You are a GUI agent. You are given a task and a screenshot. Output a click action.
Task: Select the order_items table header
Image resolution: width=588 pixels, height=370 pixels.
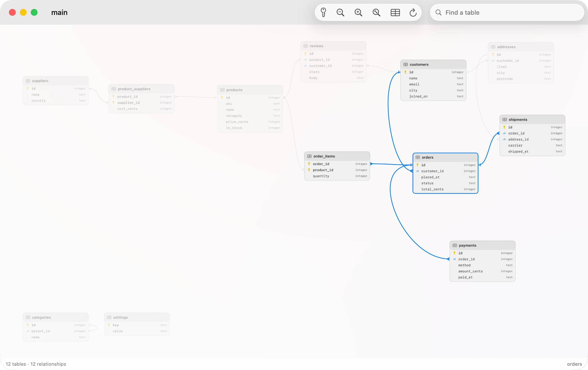point(337,156)
